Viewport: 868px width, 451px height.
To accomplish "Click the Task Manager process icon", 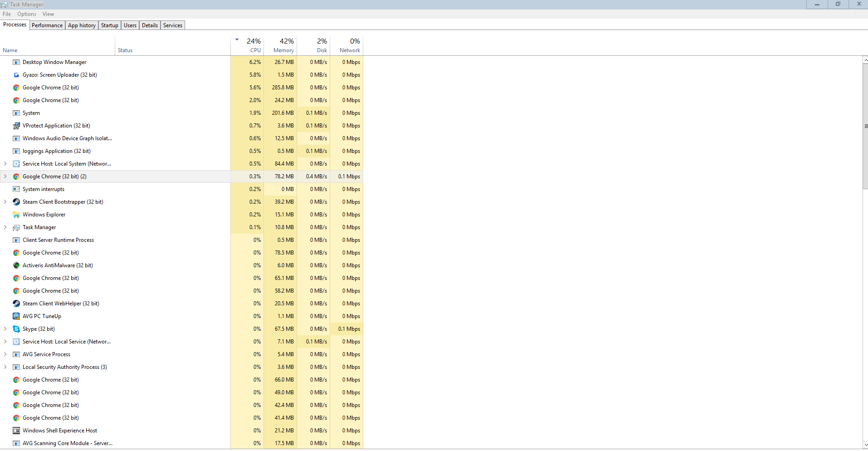I will pyautogui.click(x=16, y=227).
